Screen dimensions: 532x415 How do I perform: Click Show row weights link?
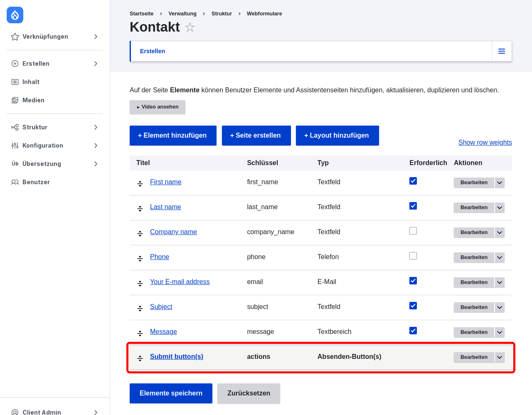[485, 142]
